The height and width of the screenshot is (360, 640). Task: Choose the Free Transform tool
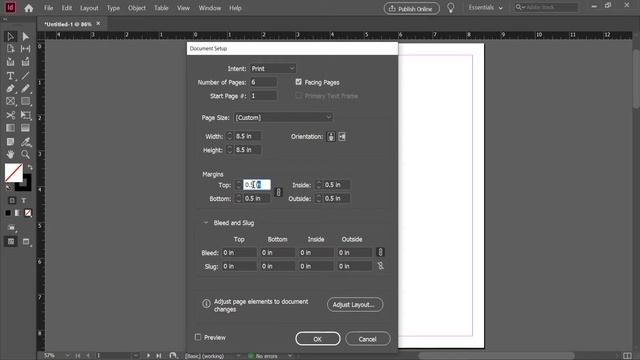click(25, 115)
